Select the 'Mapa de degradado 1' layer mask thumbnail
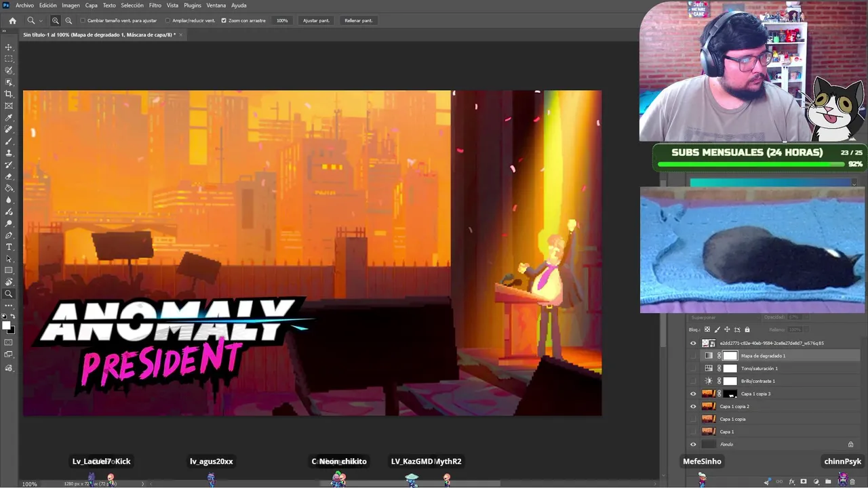The image size is (868, 488). click(730, 356)
